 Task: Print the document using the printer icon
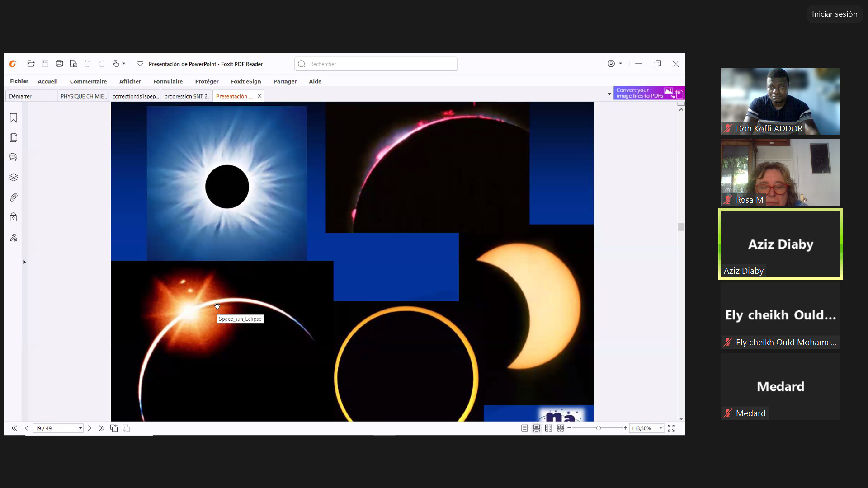(59, 64)
